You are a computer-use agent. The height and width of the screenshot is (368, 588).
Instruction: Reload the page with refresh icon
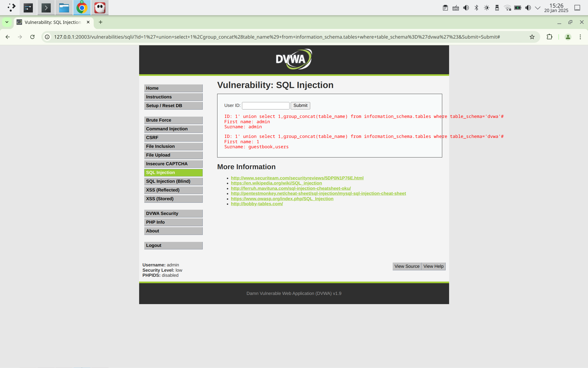click(32, 37)
